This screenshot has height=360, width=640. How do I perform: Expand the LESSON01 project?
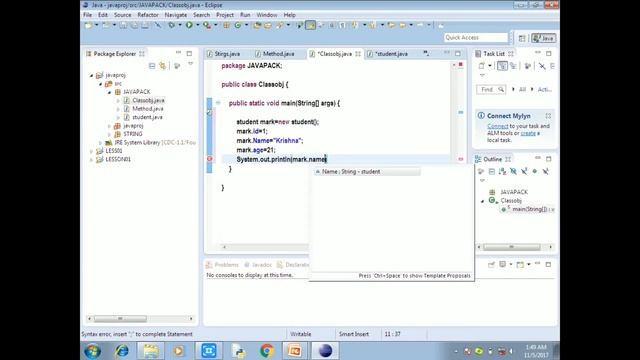[x=91, y=159]
